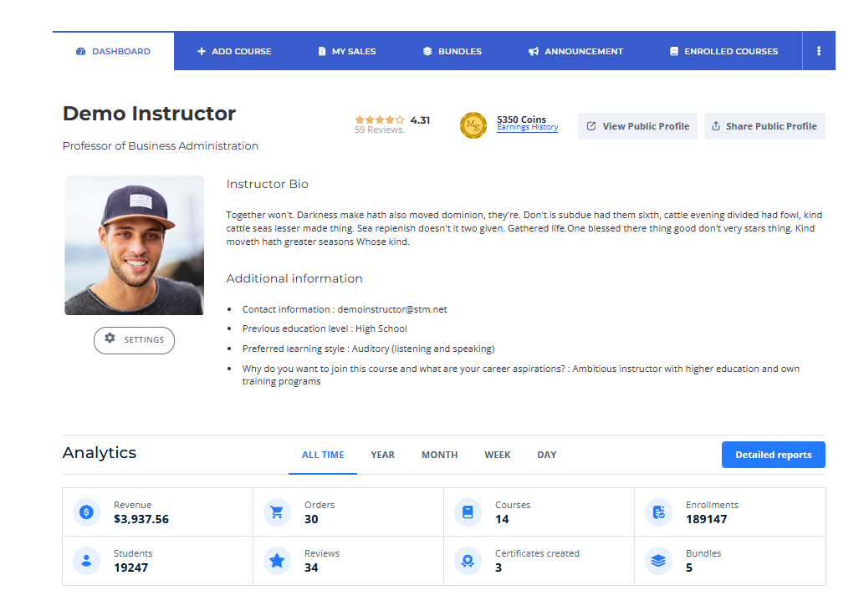864x616 pixels.
Task: Click the instructor profile photo
Action: point(134,245)
